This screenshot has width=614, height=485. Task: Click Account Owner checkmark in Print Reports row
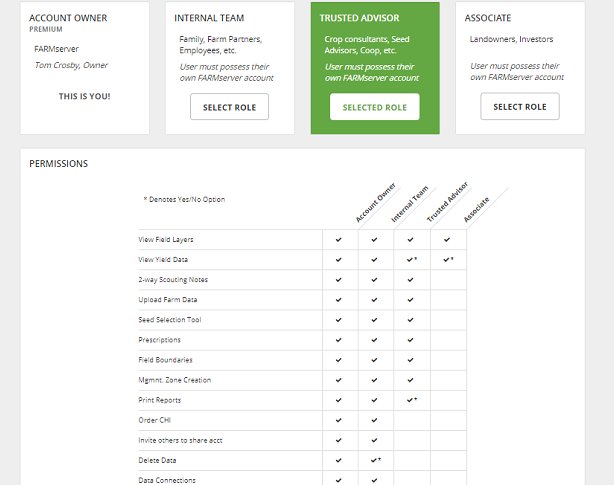pyautogui.click(x=339, y=400)
